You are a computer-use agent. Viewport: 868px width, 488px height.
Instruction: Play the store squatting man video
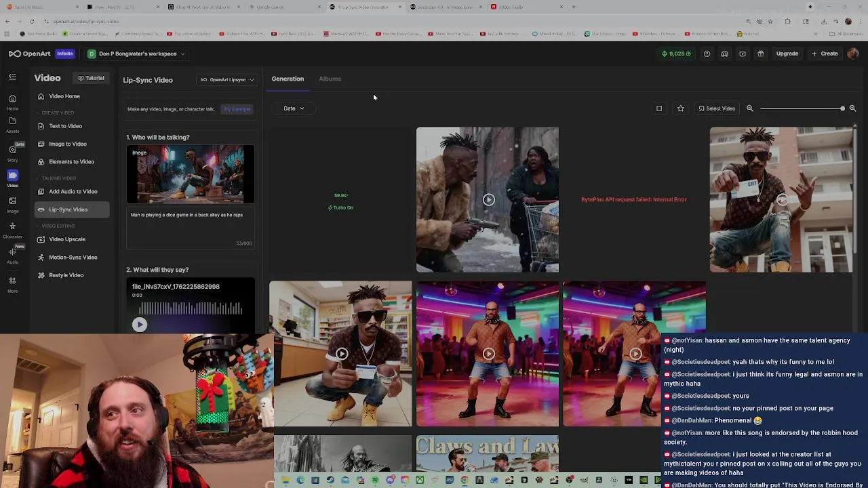[x=341, y=354]
